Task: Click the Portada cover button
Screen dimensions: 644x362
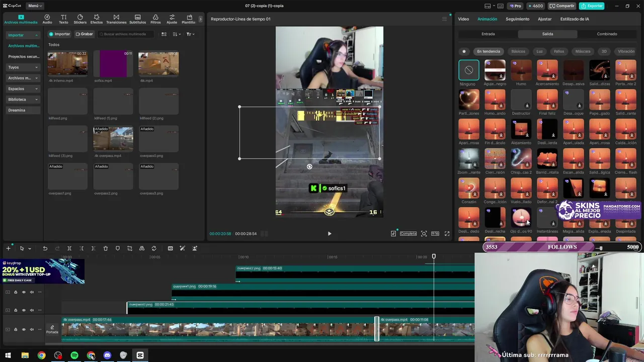Action: (x=52, y=329)
